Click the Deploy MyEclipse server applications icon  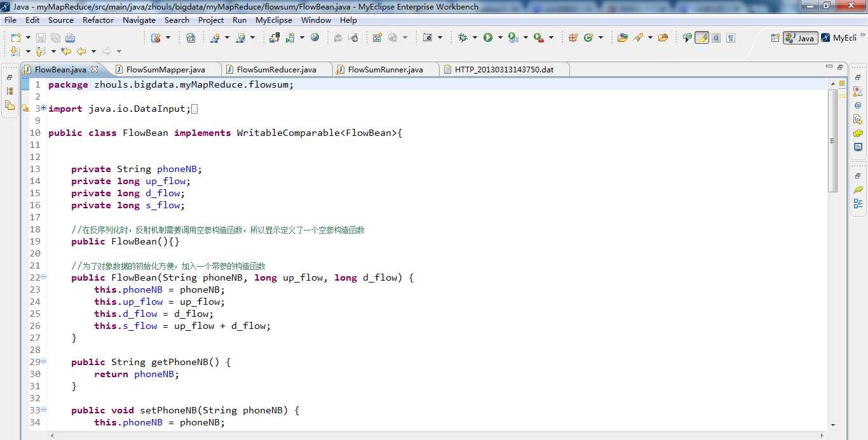pyautogui.click(x=275, y=37)
